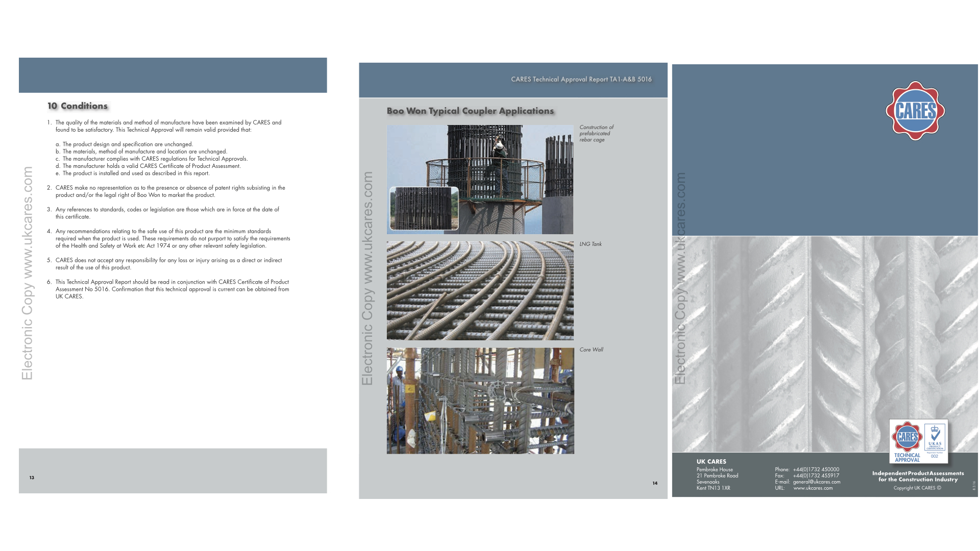Open the Core Wall construction photo
This screenshot has width=980, height=551.
point(480,401)
